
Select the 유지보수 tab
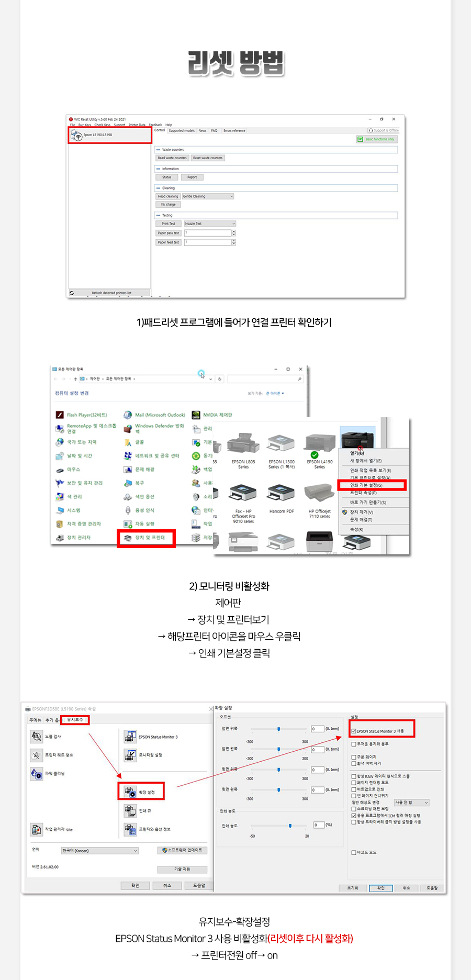[x=75, y=720]
